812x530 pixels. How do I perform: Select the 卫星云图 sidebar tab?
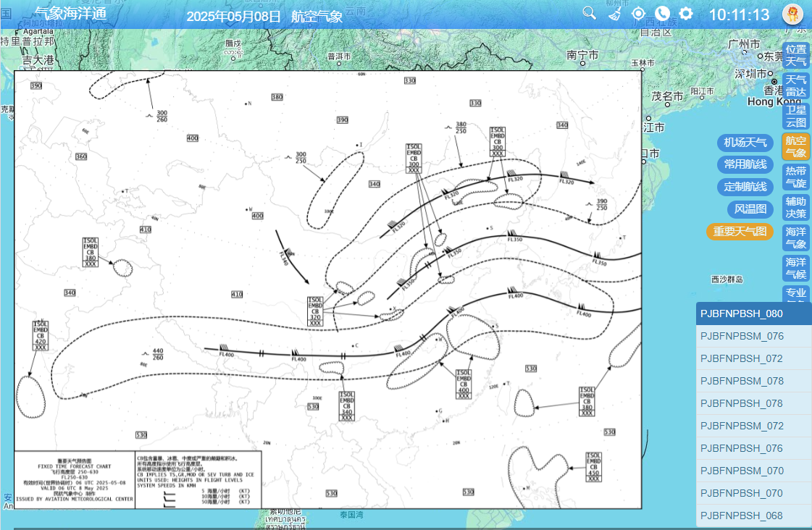(x=795, y=116)
